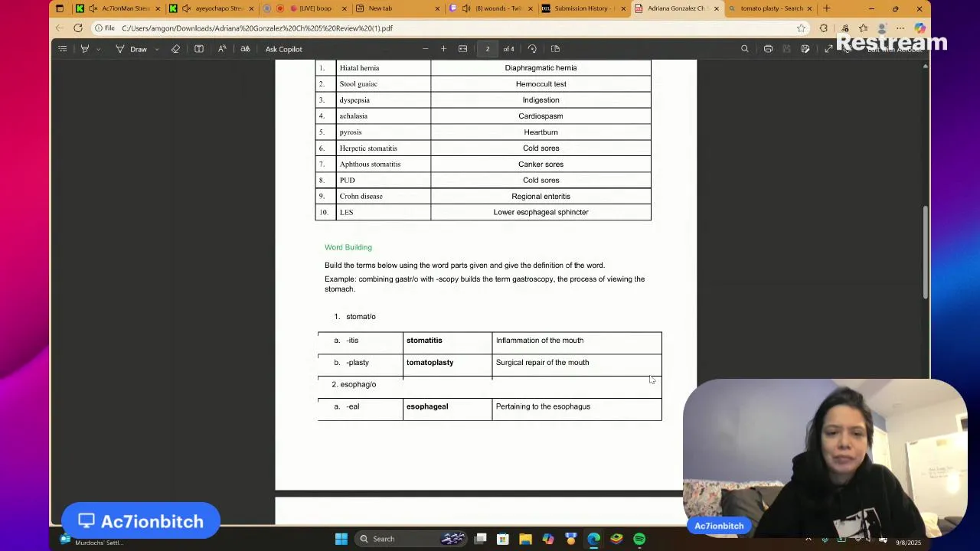Image resolution: width=980 pixels, height=551 pixels.
Task: Click the page number field
Action: coord(487,49)
